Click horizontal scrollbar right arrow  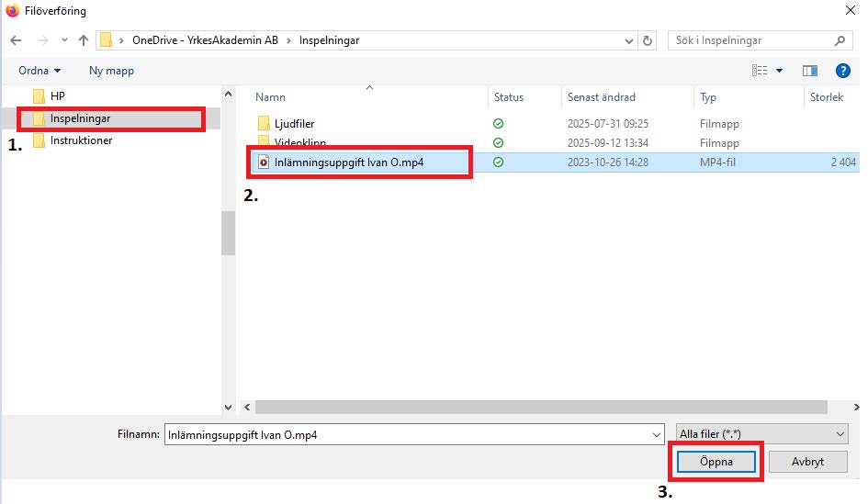[x=855, y=408]
